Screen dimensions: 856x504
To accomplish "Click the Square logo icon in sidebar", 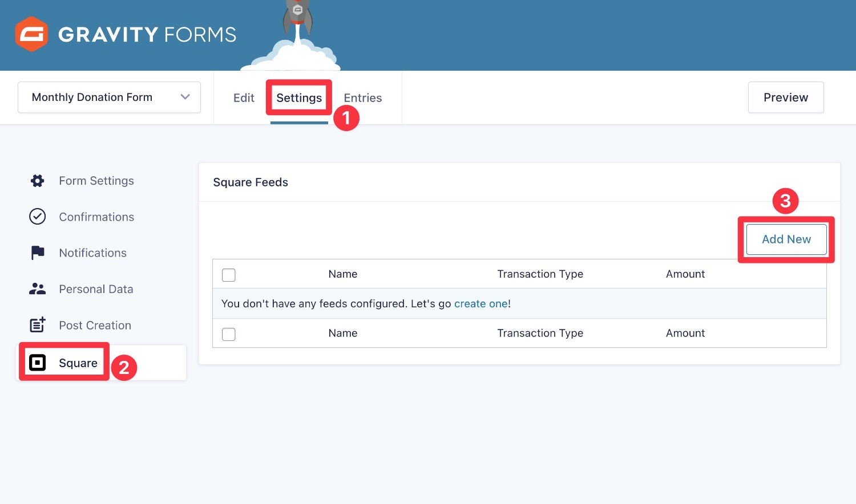I will (x=38, y=363).
